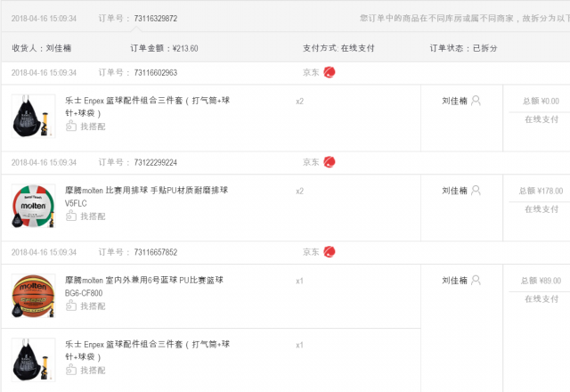Open the x1 乐士 Enpex 篮球配件组合三件套 product link

coord(147,350)
